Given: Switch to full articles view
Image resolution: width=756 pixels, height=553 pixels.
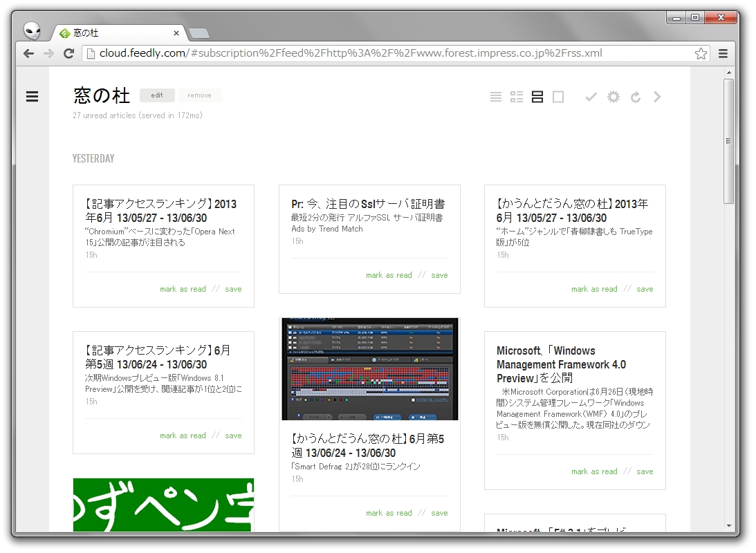Looking at the screenshot, I should point(558,97).
